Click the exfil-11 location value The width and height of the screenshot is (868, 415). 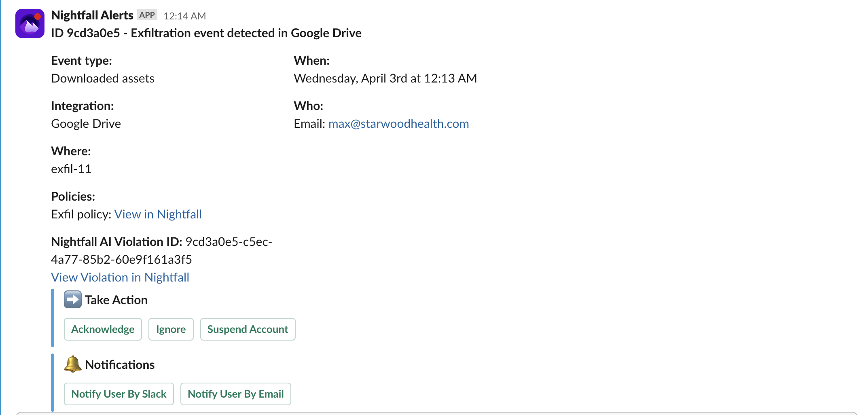point(71,169)
